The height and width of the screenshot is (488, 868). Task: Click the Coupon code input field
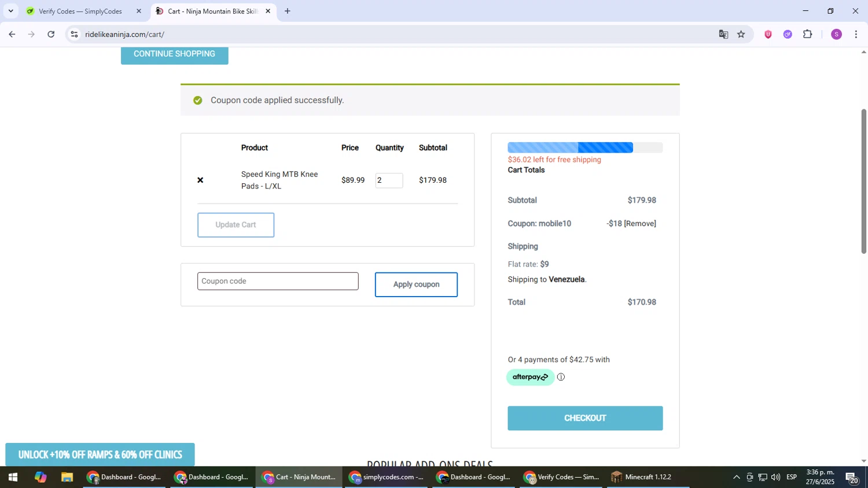[278, 281]
